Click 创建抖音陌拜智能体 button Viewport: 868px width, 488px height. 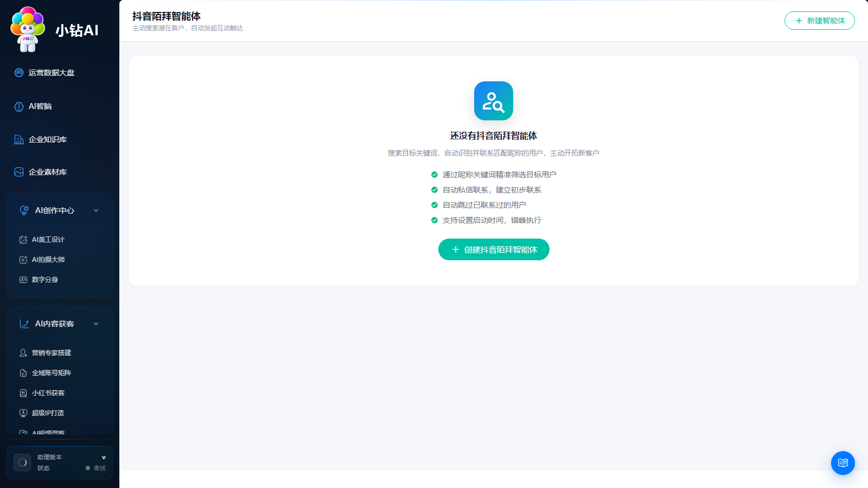[494, 249]
